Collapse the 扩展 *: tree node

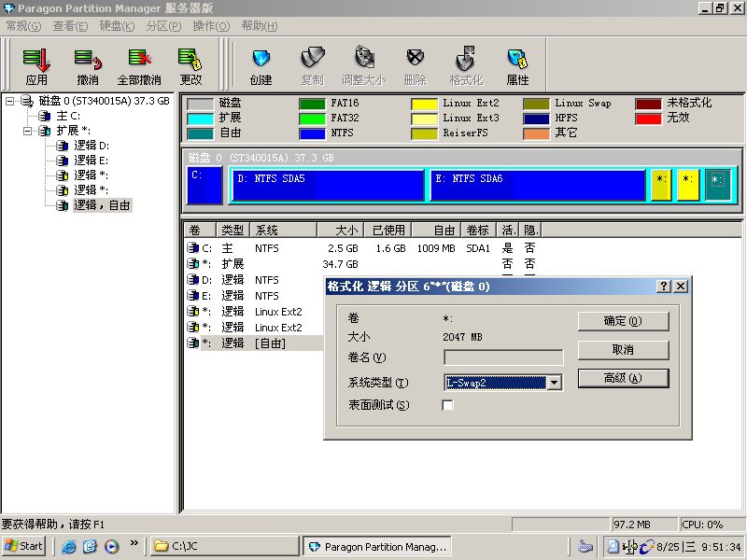[27, 131]
